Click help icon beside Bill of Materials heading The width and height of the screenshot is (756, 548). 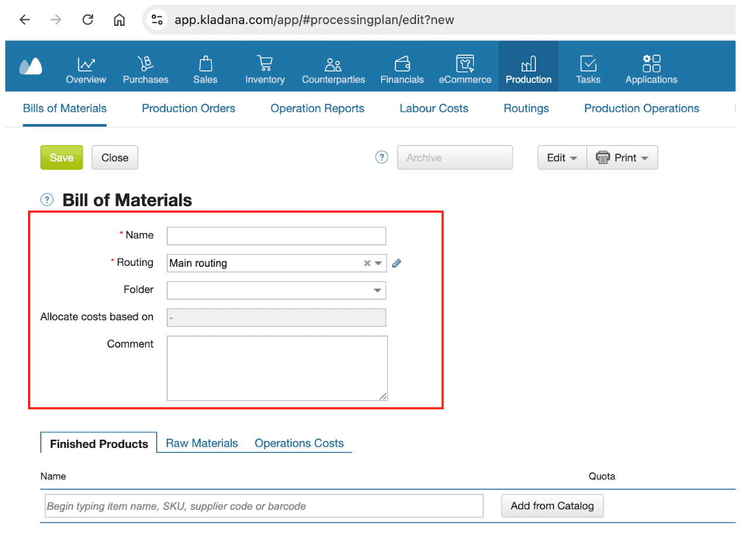[x=47, y=200]
